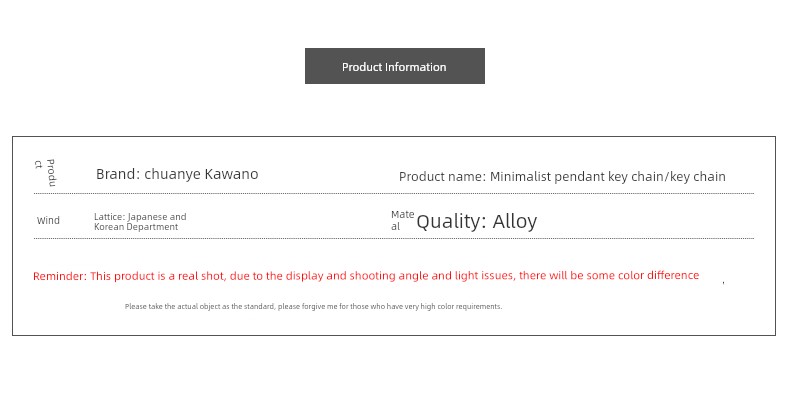Click 'some color difference' red text
Image resolution: width=790 pixels, height=403 pixels.
point(642,275)
